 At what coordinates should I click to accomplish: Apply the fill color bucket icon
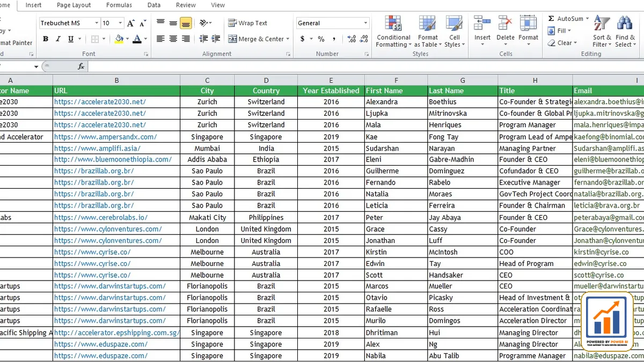click(119, 39)
